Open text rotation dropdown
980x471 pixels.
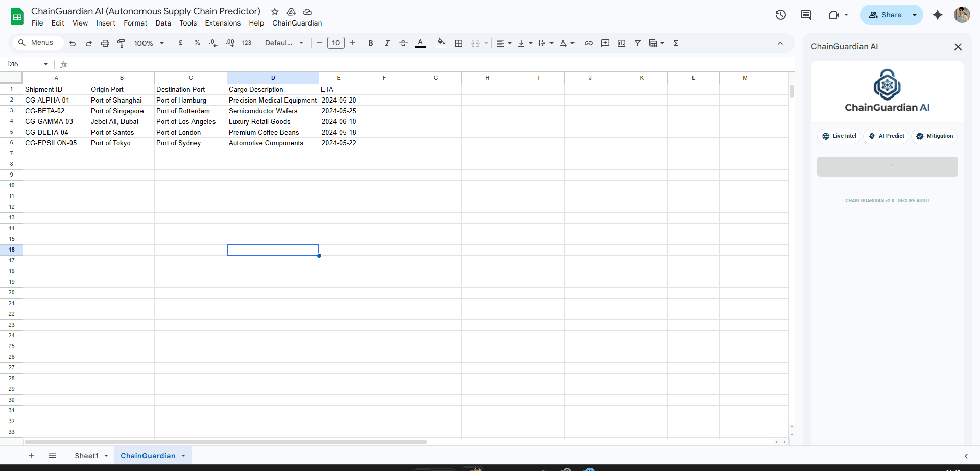tap(567, 43)
